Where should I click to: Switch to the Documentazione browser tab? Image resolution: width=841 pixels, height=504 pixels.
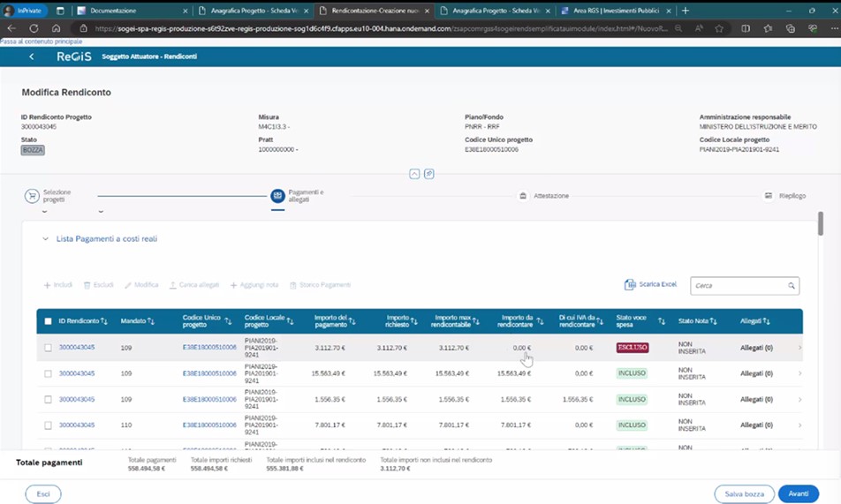tap(131, 11)
